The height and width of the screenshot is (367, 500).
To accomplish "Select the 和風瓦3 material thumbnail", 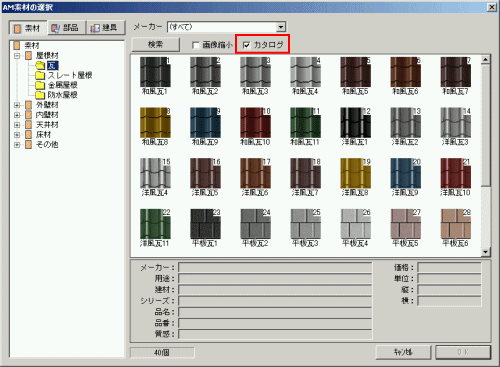I will coord(255,72).
